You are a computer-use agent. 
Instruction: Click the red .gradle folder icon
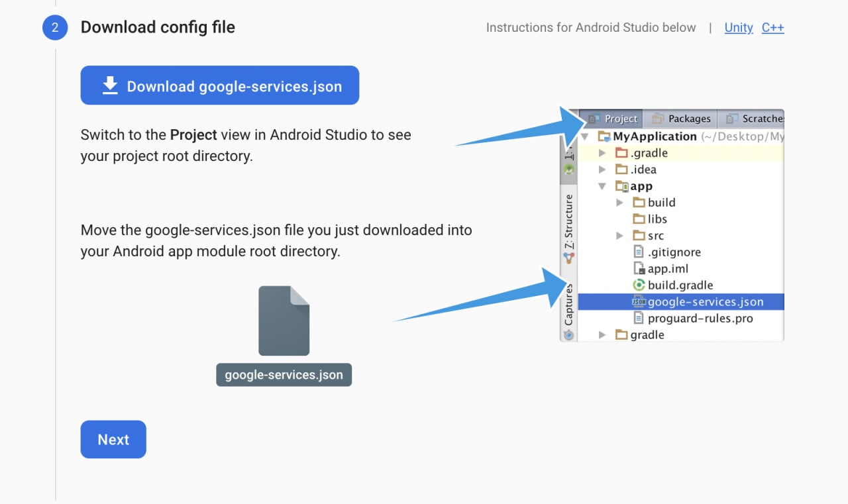621,153
